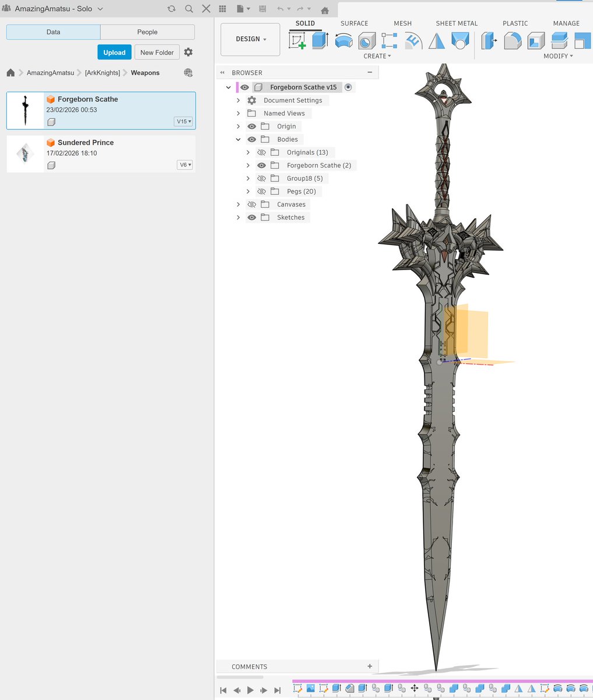Collapse the Bodies folder
The image size is (593, 700).
(238, 139)
